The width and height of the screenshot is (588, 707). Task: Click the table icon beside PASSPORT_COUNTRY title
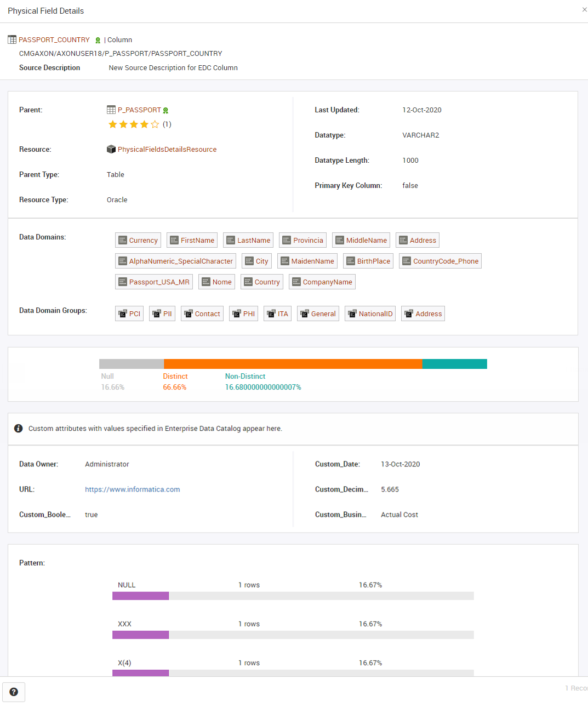click(x=12, y=39)
